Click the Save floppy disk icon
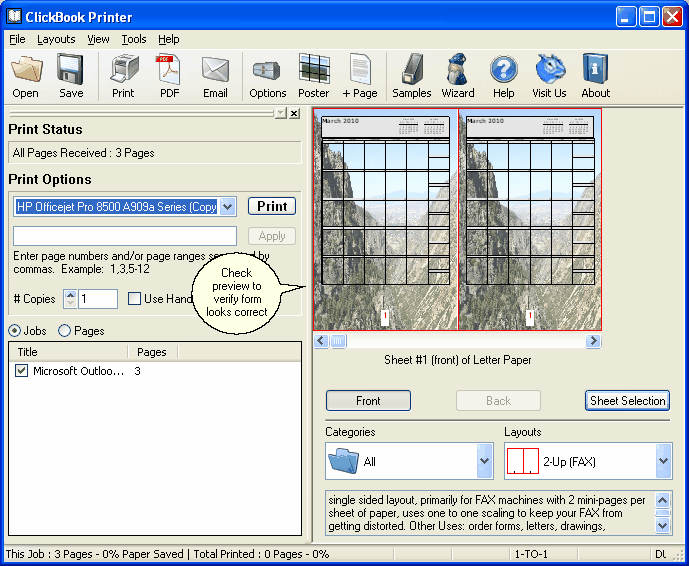This screenshot has height=566, width=689. click(70, 69)
